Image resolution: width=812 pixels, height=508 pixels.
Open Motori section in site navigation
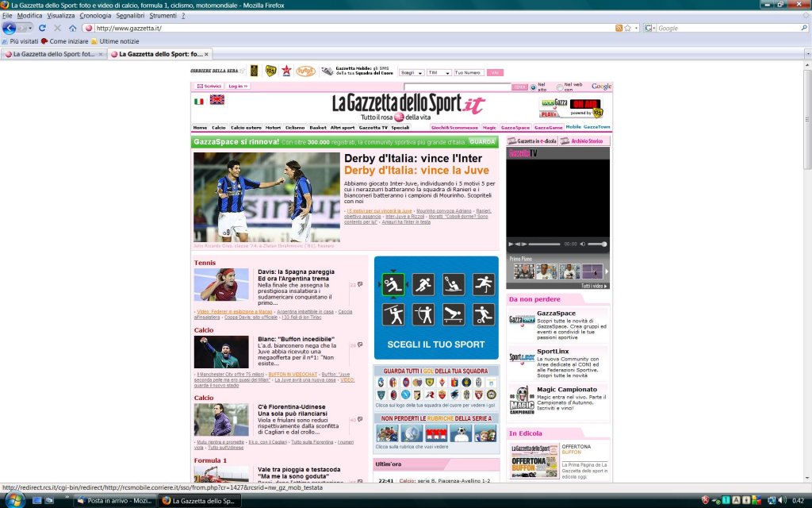click(x=273, y=128)
